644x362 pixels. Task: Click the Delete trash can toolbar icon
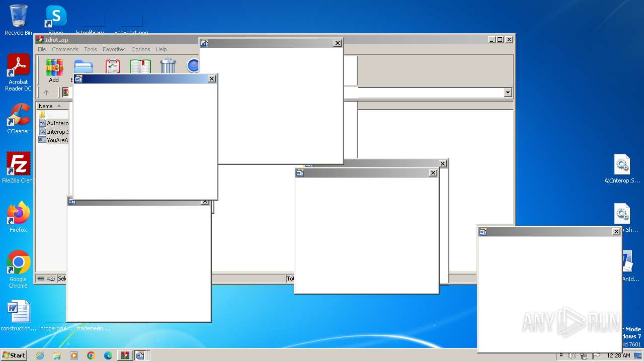click(x=168, y=66)
